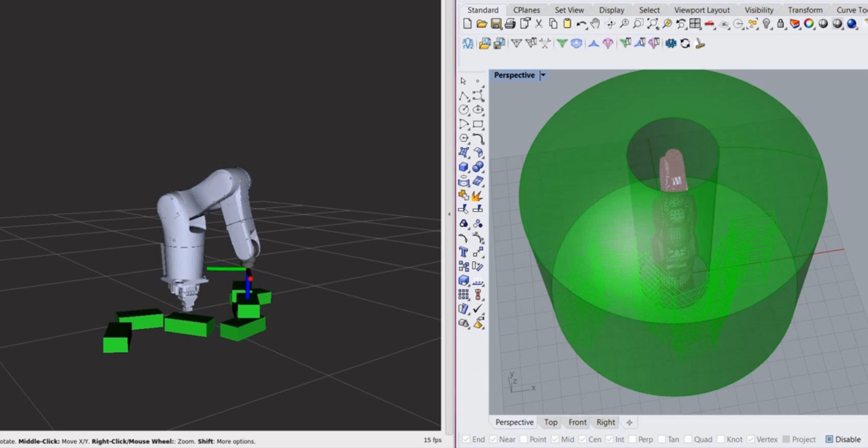The image size is (868, 448).
Task: Select the Rectangle tool in sidebar
Action: 477,124
